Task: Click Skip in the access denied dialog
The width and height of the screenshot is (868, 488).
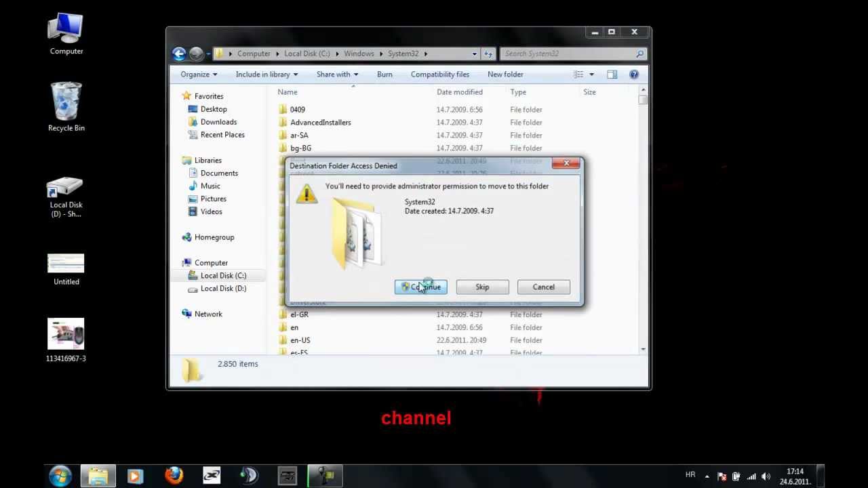Action: [481, 287]
